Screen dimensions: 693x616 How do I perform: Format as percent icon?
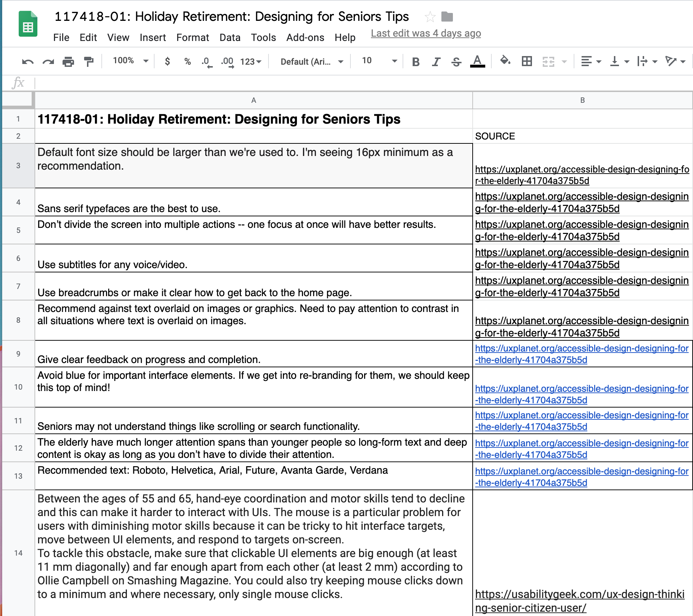(187, 61)
